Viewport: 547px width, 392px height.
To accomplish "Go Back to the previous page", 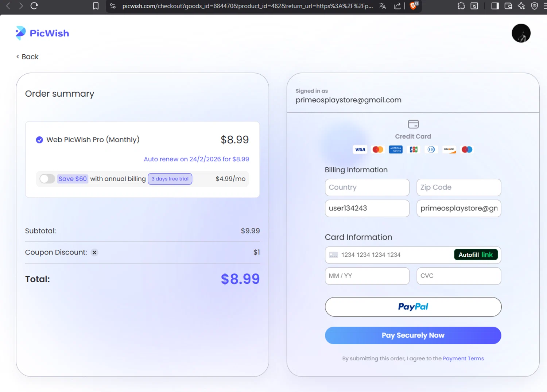I will (x=27, y=57).
